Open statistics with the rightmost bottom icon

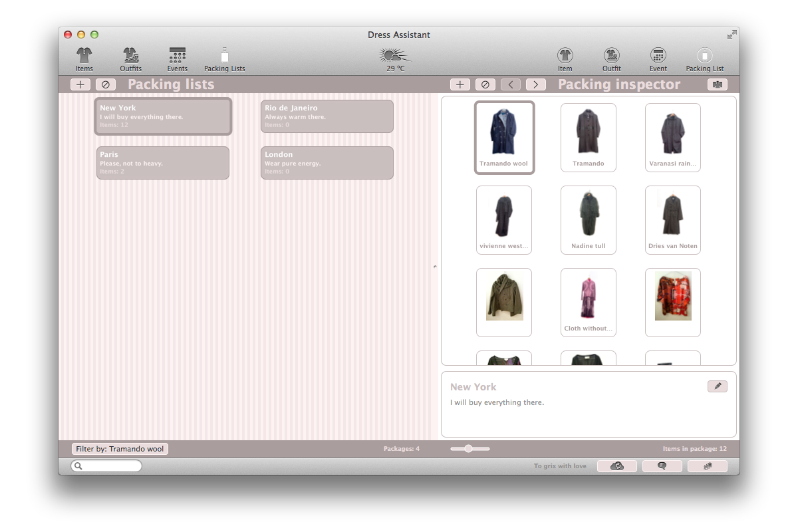707,465
